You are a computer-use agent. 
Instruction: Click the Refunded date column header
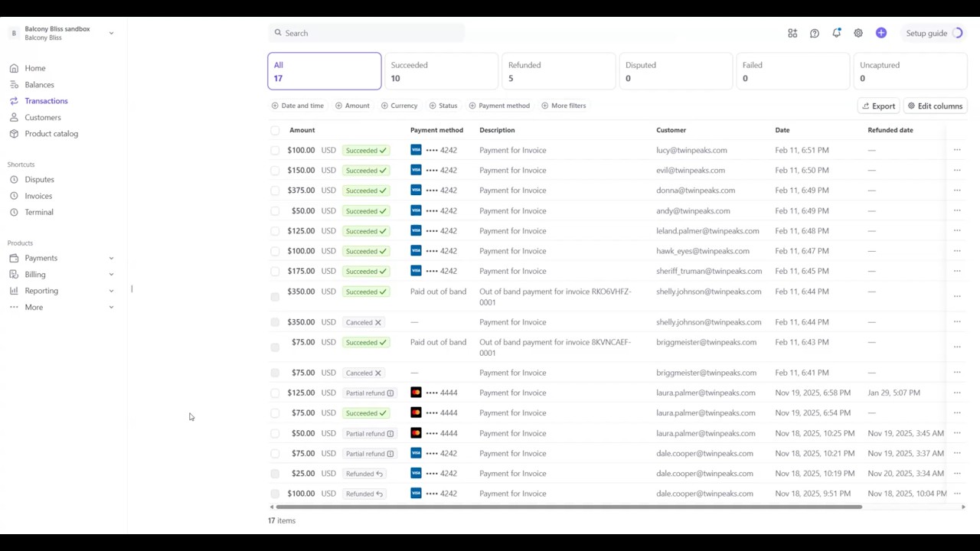click(x=890, y=130)
